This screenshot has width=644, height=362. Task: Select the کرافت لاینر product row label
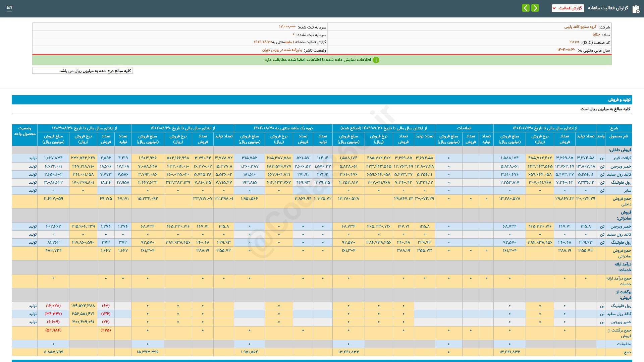coord(622,158)
